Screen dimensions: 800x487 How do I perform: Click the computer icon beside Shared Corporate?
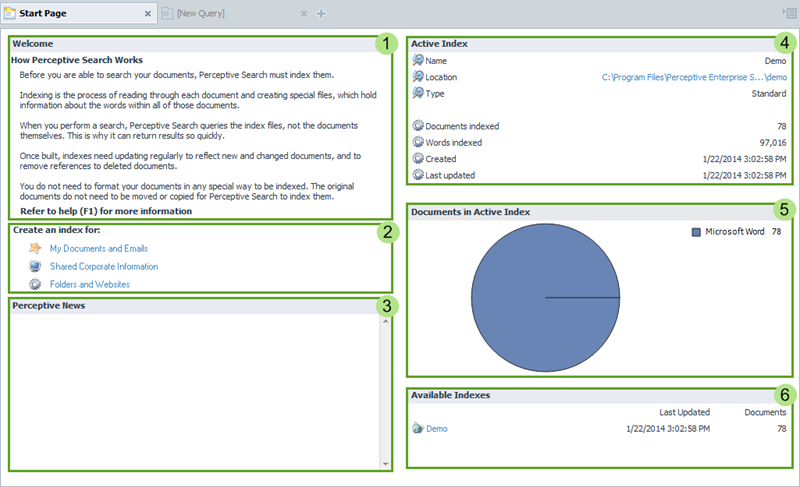35,266
